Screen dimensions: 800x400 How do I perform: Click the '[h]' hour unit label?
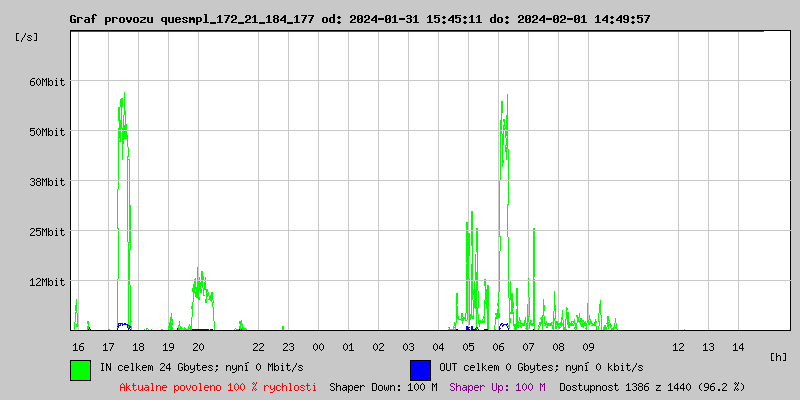pyautogui.click(x=779, y=356)
